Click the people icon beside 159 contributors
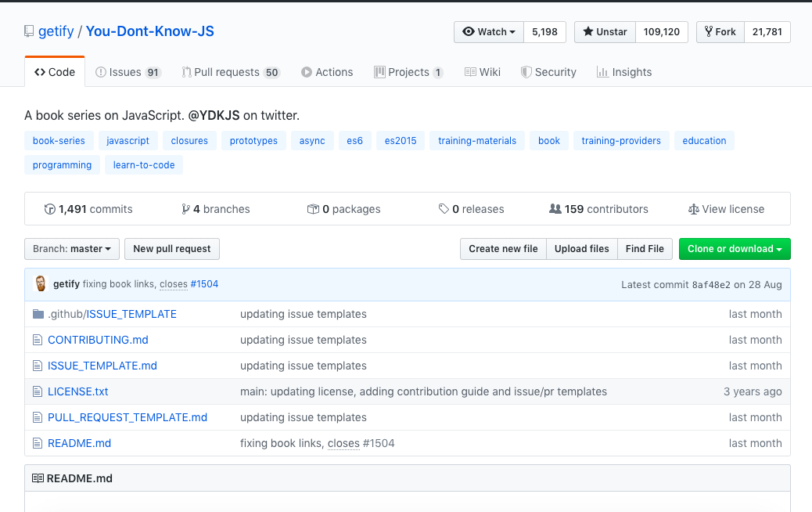Screen dimensions: 812x512 (556, 209)
